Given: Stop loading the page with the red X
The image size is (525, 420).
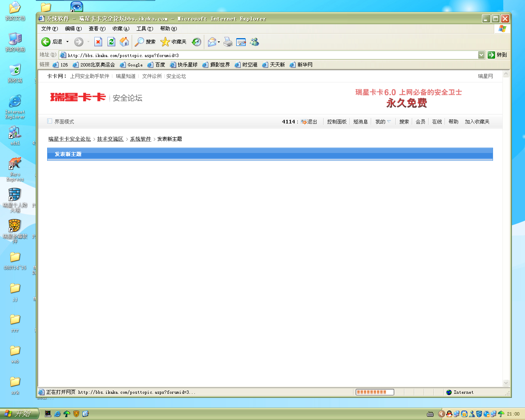Looking at the screenshot, I should 98,42.
